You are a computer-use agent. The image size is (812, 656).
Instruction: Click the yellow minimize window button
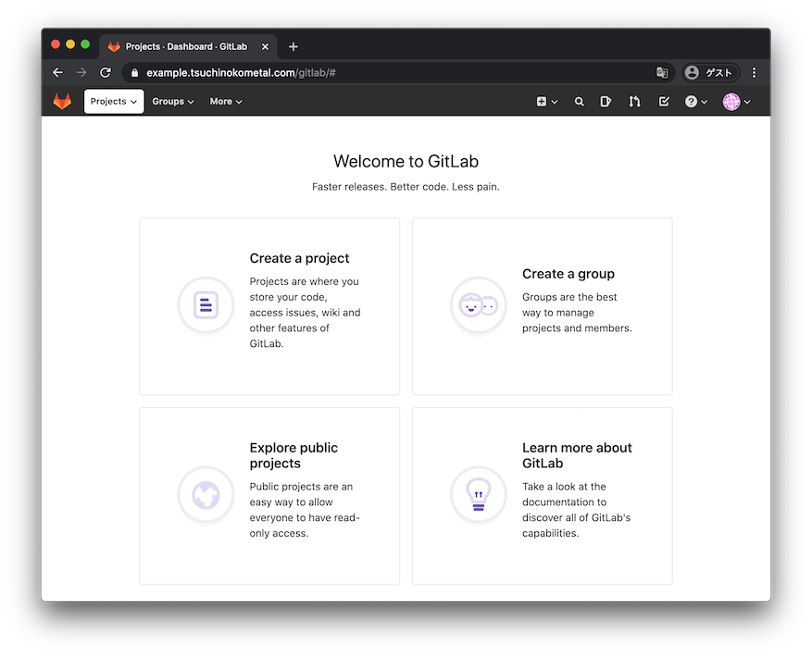click(70, 44)
